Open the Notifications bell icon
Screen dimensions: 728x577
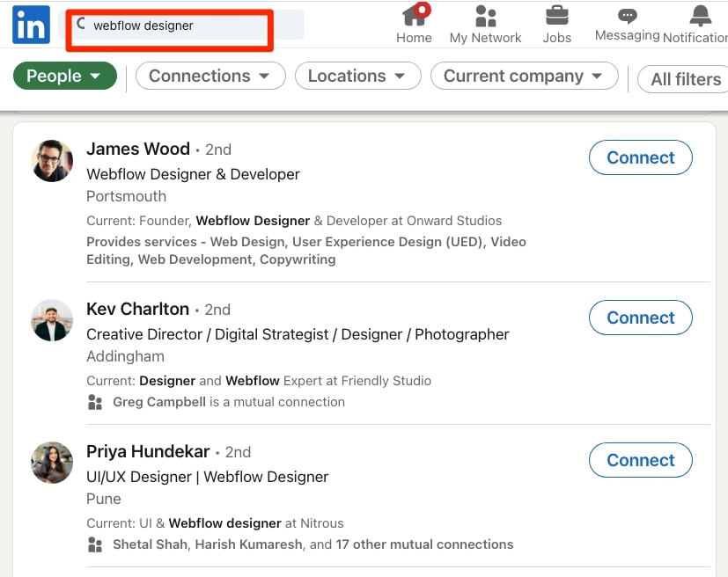point(700,16)
